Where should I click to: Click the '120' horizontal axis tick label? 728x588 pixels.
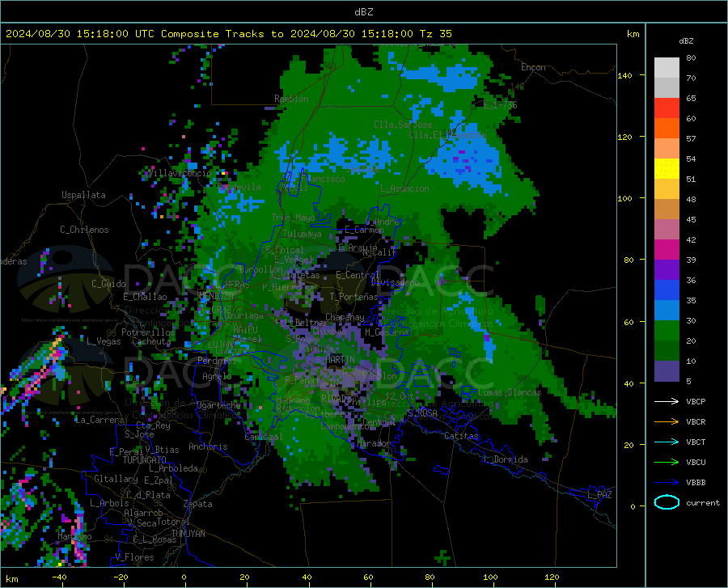[552, 577]
